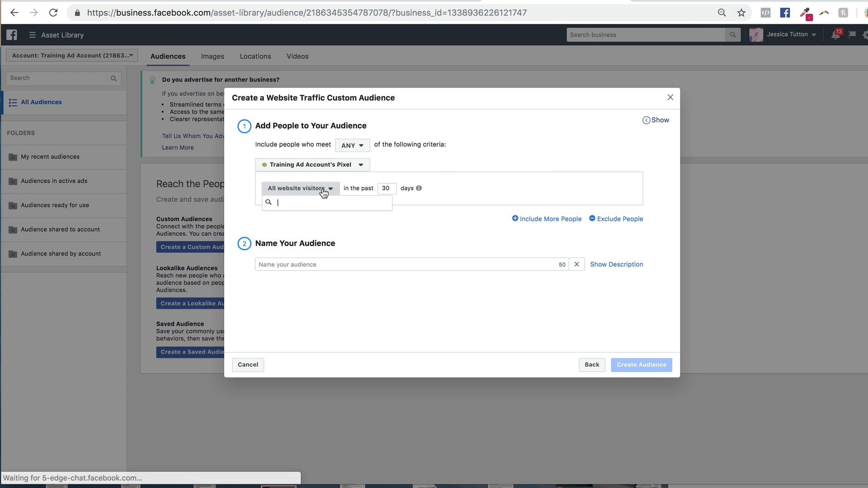Open the Audience shared to account folder
This screenshot has width=868, height=488.
pos(64,230)
